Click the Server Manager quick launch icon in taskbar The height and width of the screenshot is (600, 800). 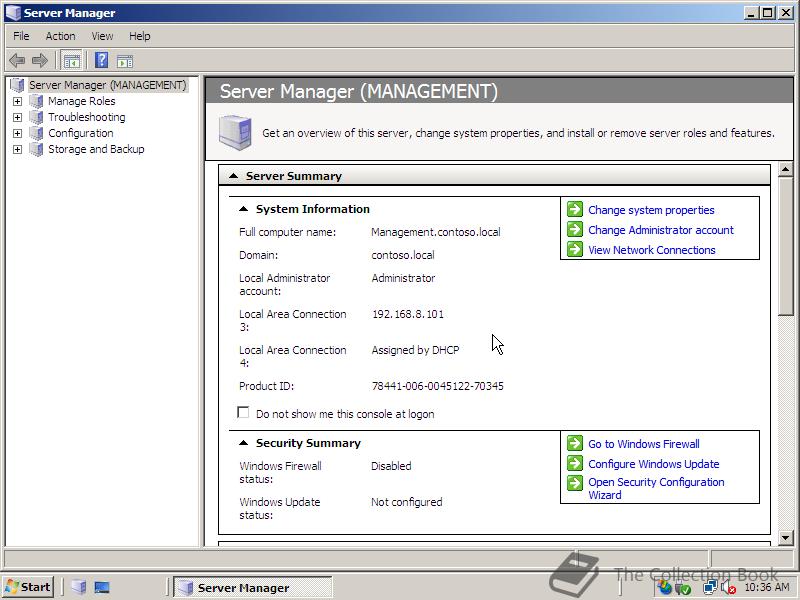79,587
